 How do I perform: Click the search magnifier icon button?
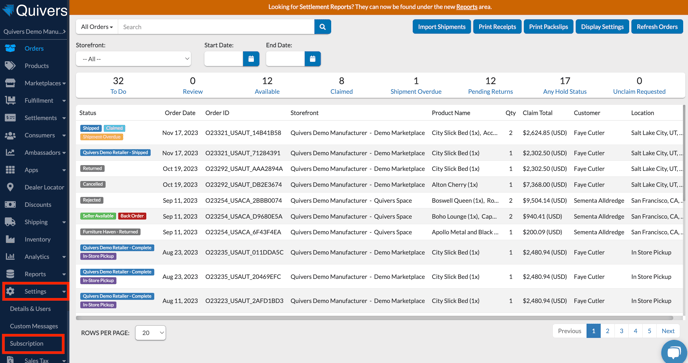(322, 27)
